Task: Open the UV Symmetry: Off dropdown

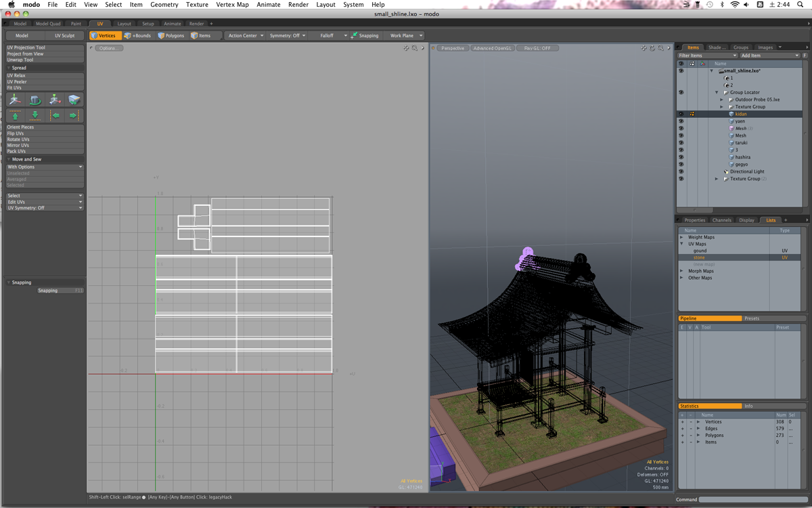Action: (x=45, y=208)
